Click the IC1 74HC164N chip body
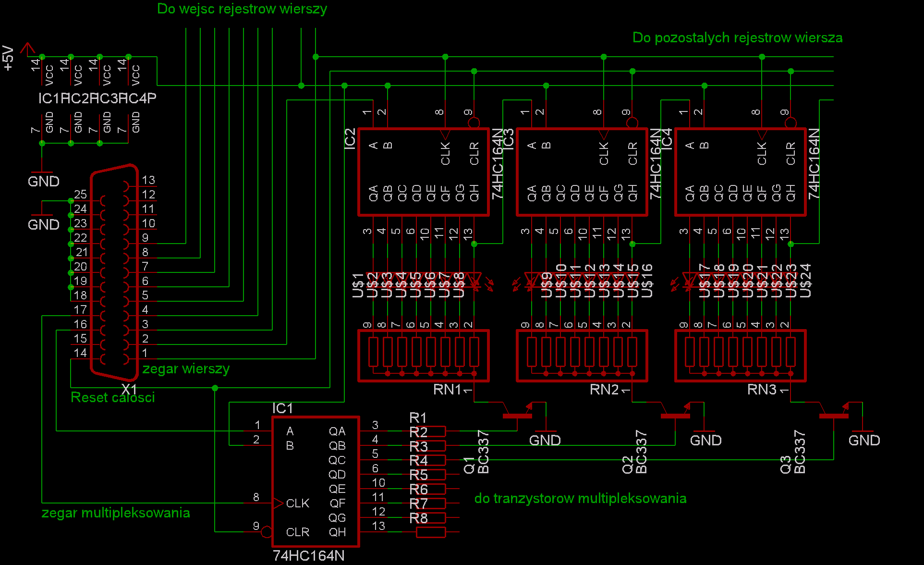The image size is (924, 565). click(315, 481)
